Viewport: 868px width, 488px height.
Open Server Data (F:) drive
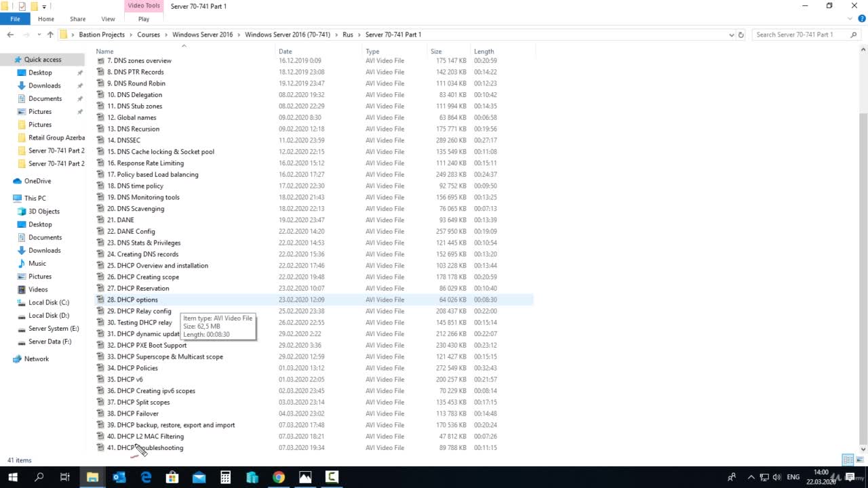pos(50,342)
